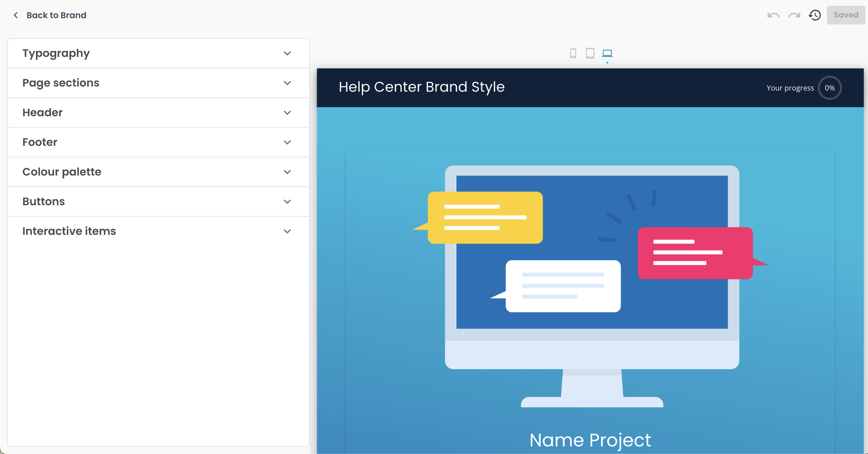Select the Name Project text
Image resolution: width=868 pixels, height=454 pixels.
pyautogui.click(x=590, y=440)
